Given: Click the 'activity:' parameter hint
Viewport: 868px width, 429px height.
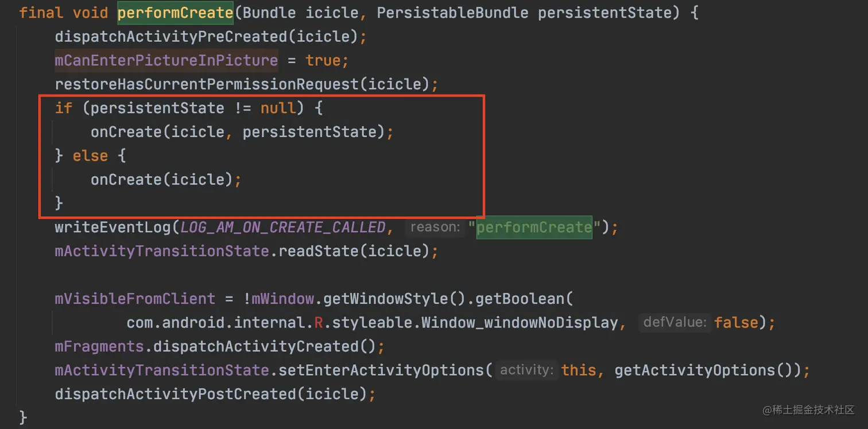Looking at the screenshot, I should click(x=528, y=370).
